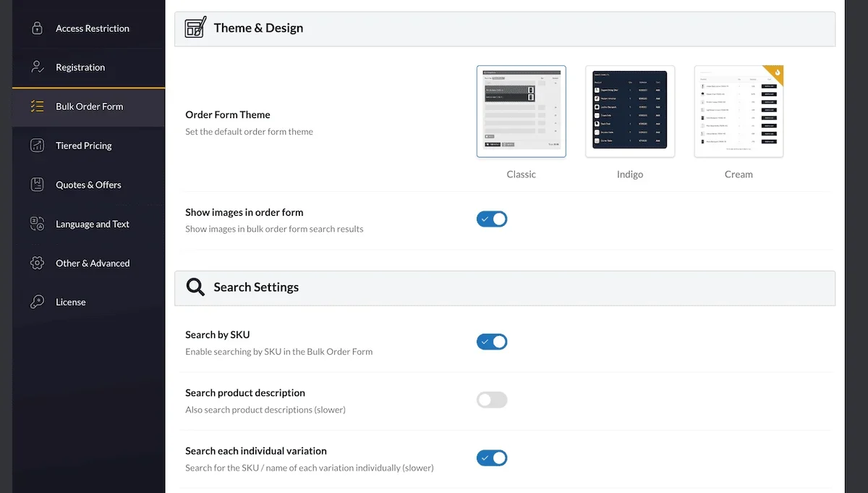
Task: Toggle off Search each individual variation
Action: tap(492, 458)
